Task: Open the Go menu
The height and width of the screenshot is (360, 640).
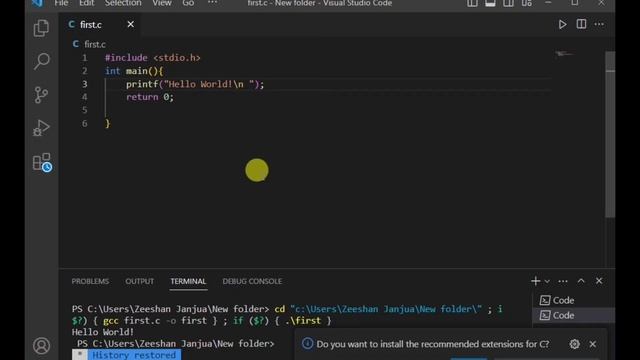Action: point(188,3)
